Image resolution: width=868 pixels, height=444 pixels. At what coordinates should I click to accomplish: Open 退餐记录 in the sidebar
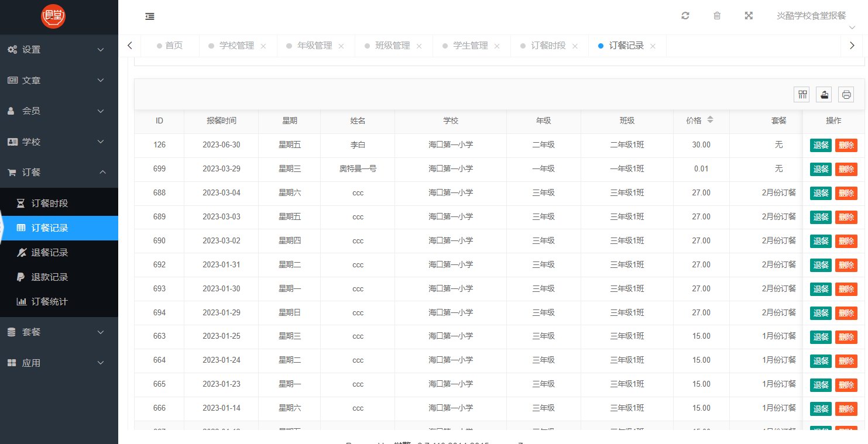pyautogui.click(x=59, y=253)
